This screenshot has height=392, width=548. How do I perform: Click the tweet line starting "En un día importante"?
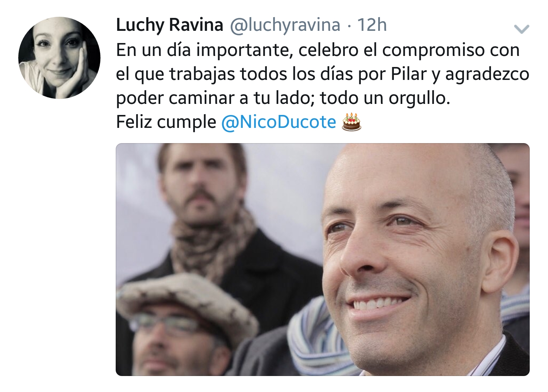[318, 50]
